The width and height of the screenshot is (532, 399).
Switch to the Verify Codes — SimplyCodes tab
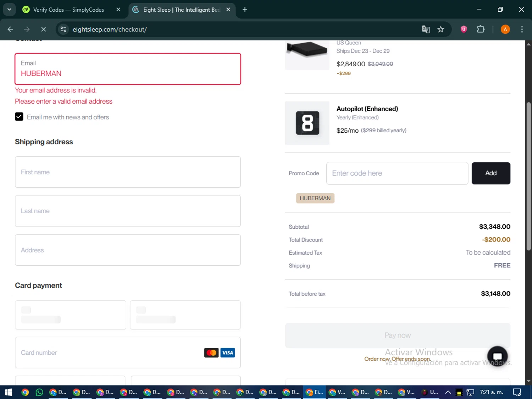point(68,10)
